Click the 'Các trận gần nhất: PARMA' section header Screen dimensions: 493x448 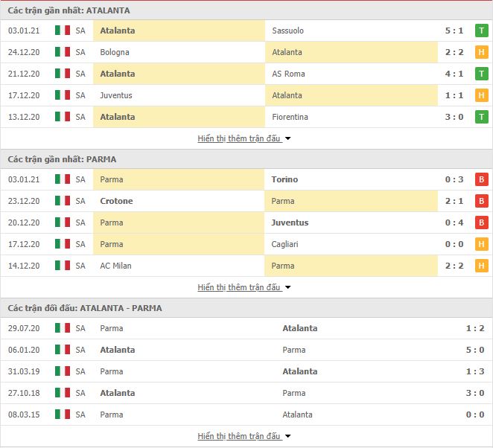(63, 159)
